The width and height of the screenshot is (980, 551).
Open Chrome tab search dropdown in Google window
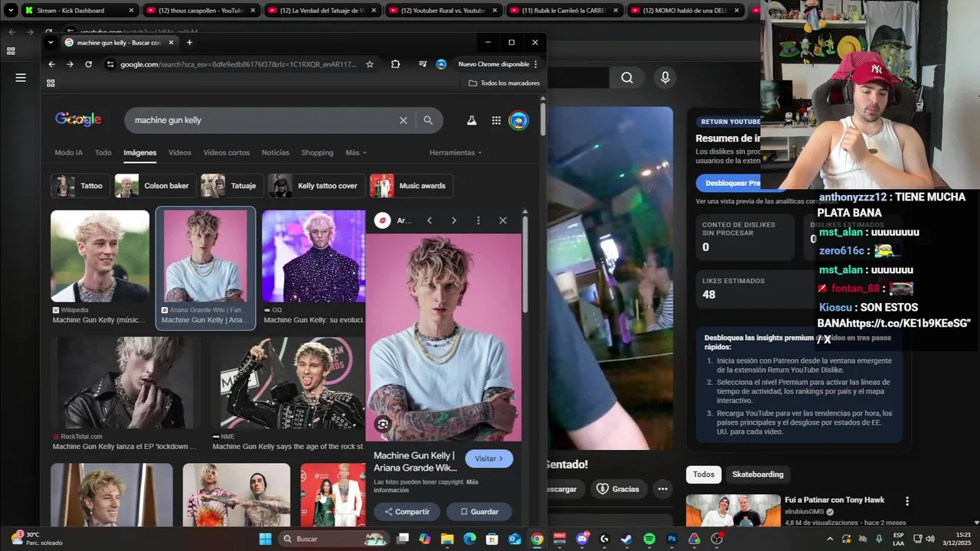tap(51, 42)
